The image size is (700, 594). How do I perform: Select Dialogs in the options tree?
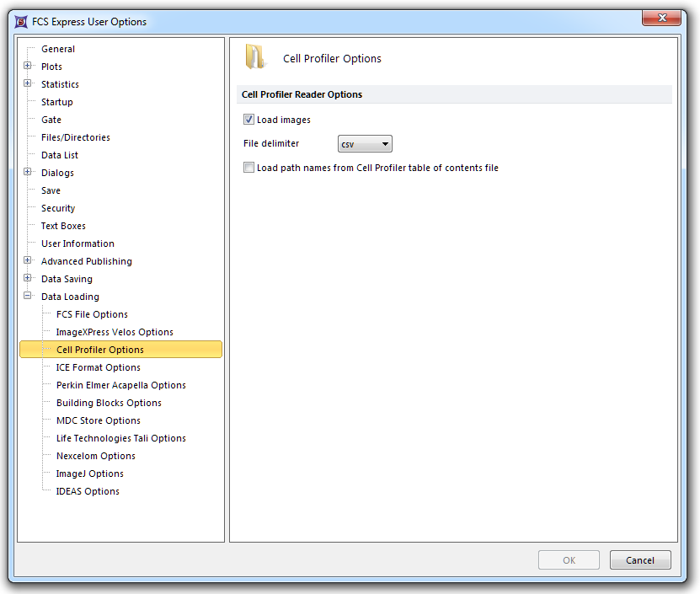57,173
